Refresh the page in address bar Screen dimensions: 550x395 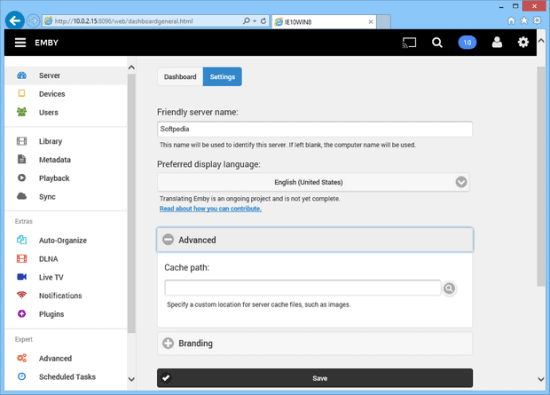tap(263, 21)
